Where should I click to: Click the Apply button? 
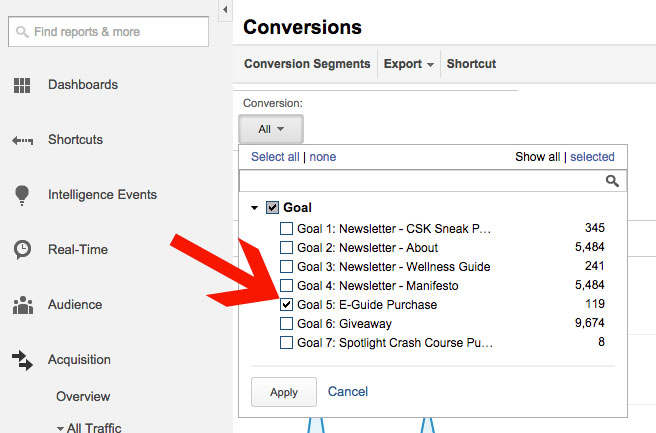[x=284, y=392]
